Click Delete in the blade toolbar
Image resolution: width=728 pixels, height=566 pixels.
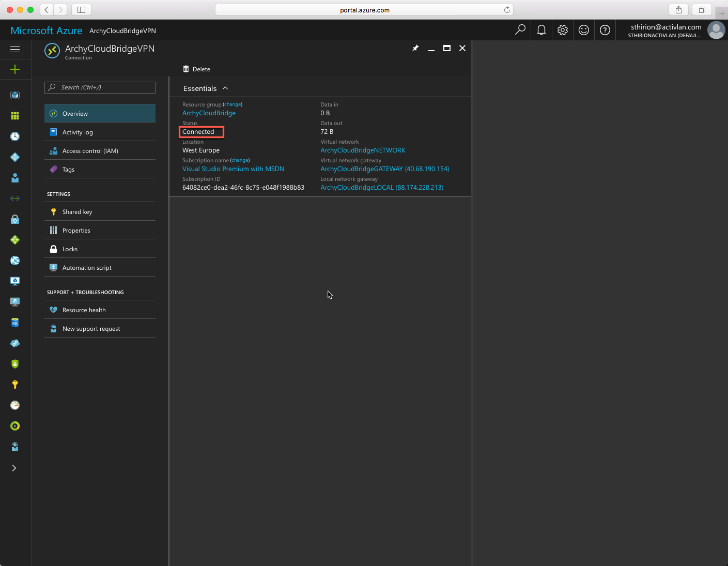[196, 69]
